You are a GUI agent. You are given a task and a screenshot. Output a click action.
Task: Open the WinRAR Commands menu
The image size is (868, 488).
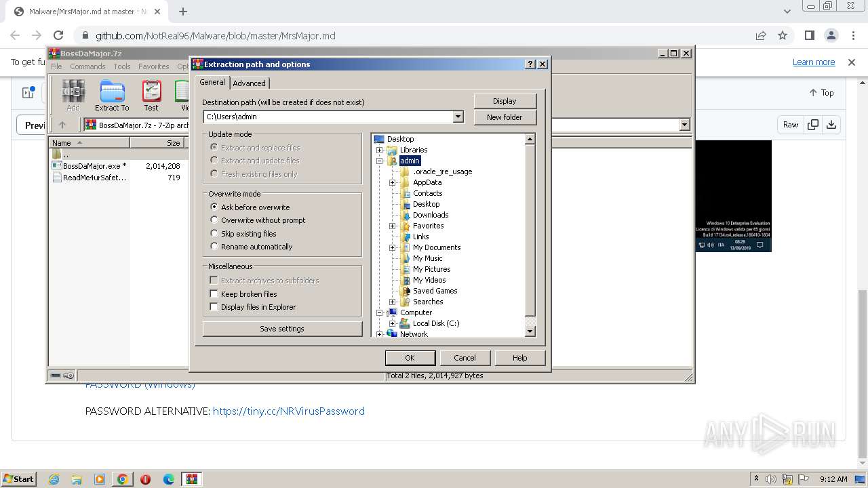87,66
